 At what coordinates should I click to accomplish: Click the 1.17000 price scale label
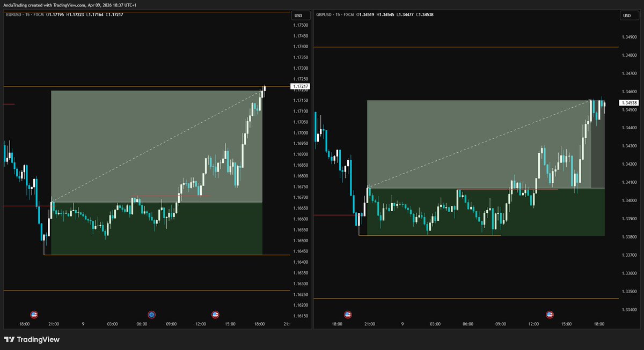(301, 133)
